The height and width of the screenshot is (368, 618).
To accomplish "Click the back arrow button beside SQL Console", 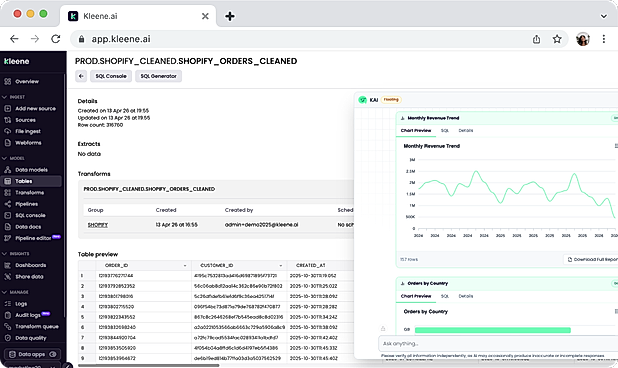I will 81,76.
